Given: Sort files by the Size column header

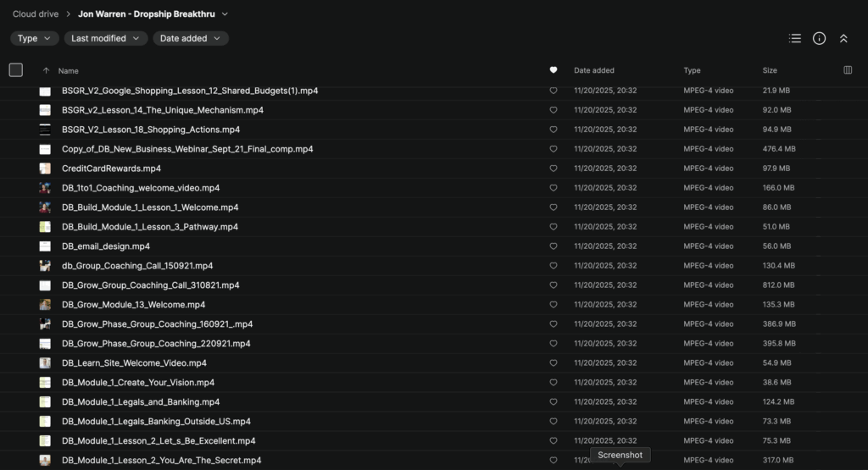Looking at the screenshot, I should click(770, 70).
